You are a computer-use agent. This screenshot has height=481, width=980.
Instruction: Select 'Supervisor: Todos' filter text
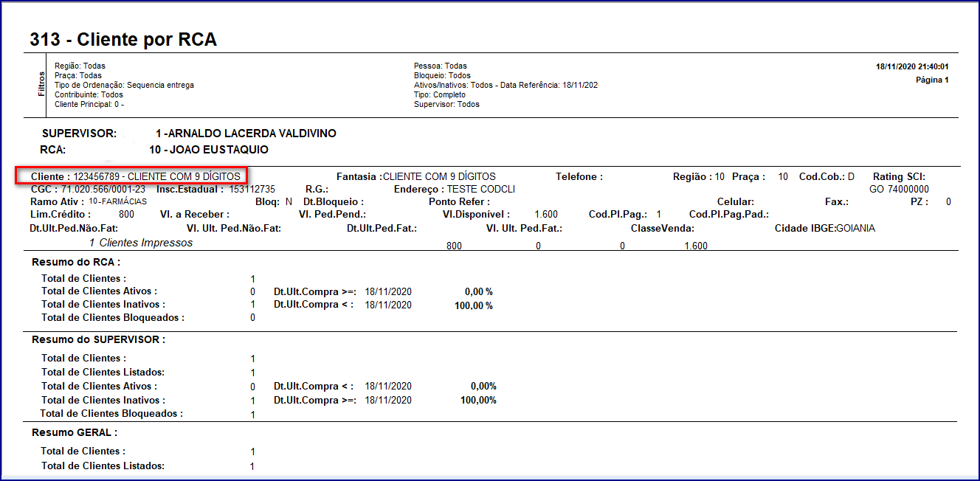(x=446, y=105)
